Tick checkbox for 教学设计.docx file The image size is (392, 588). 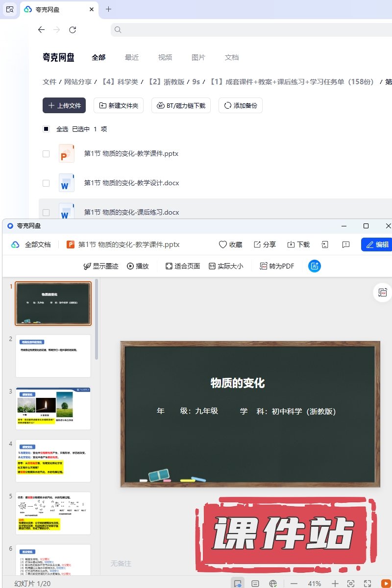46,183
